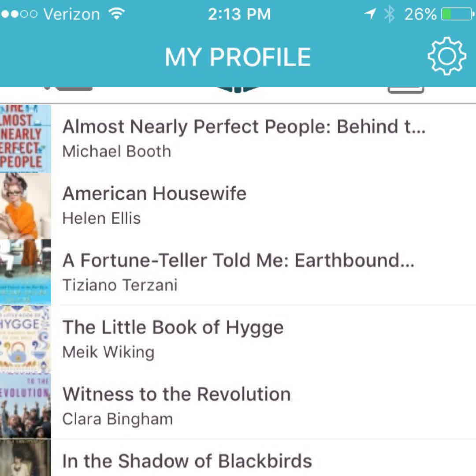Tap the American Housewife book cover
This screenshot has height=476, width=476.
pyautogui.click(x=25, y=206)
